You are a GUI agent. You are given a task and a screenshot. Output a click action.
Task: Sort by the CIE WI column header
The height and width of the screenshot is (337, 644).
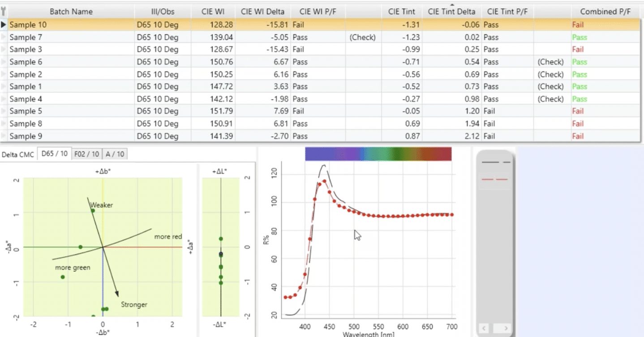click(x=213, y=12)
